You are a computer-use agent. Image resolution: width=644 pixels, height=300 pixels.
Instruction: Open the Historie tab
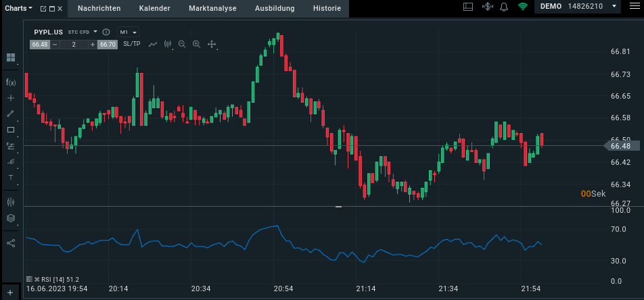[x=327, y=8]
